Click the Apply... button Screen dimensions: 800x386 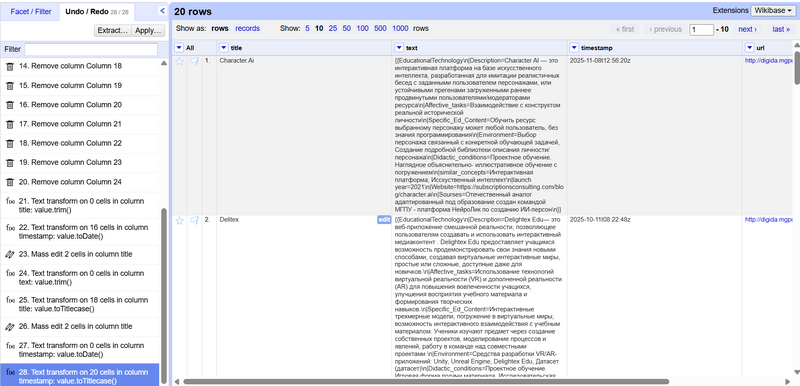(x=148, y=31)
